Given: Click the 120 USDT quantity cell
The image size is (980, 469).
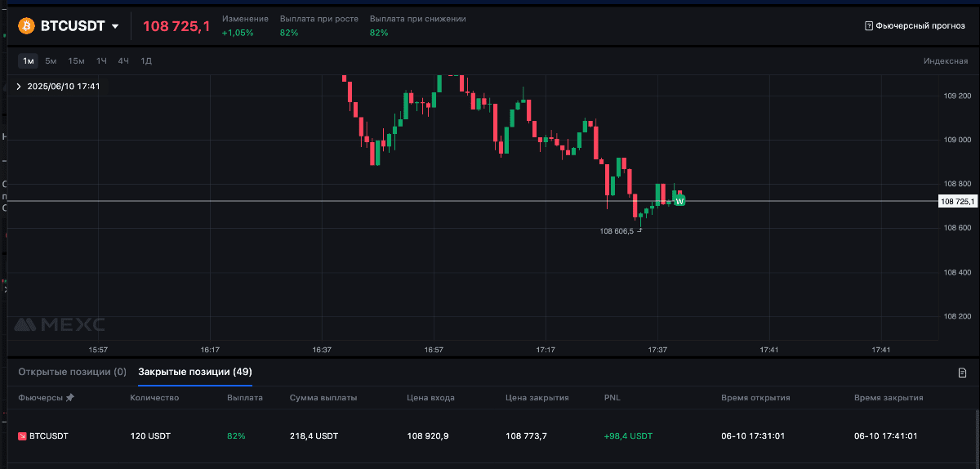Looking at the screenshot, I should coord(149,436).
